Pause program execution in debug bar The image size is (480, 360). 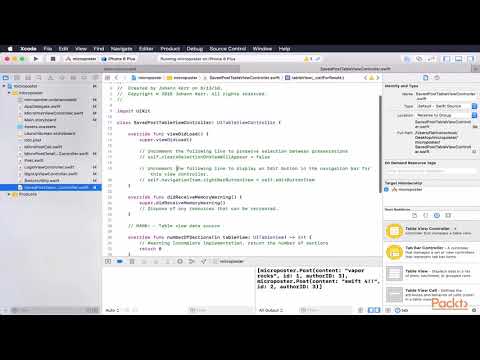[x=132, y=262]
